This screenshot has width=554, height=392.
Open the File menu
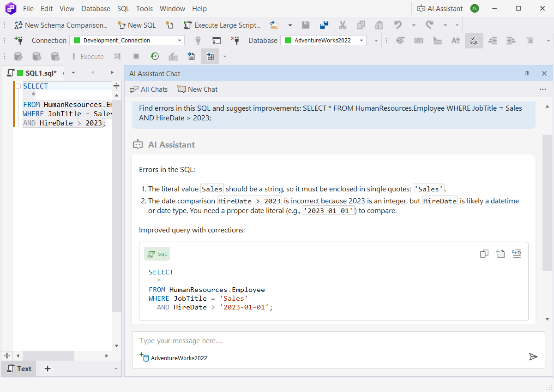coord(28,8)
